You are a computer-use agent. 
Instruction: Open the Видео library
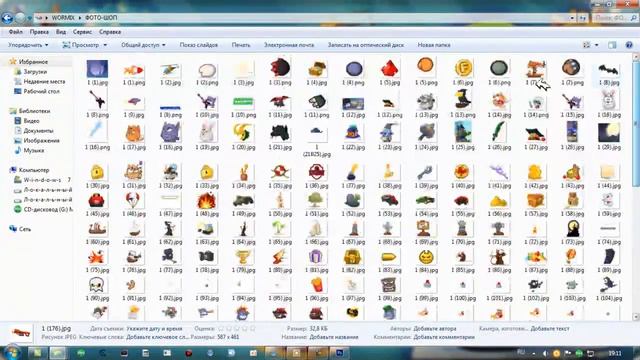point(31,121)
